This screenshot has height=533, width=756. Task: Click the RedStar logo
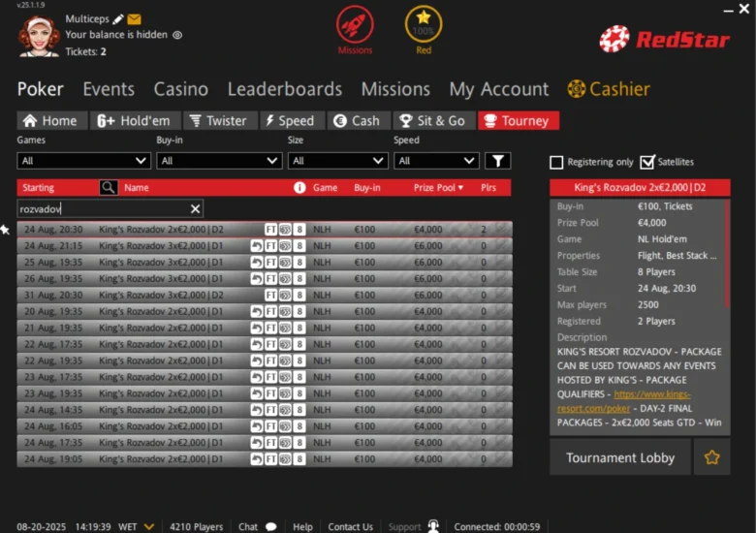click(x=664, y=39)
